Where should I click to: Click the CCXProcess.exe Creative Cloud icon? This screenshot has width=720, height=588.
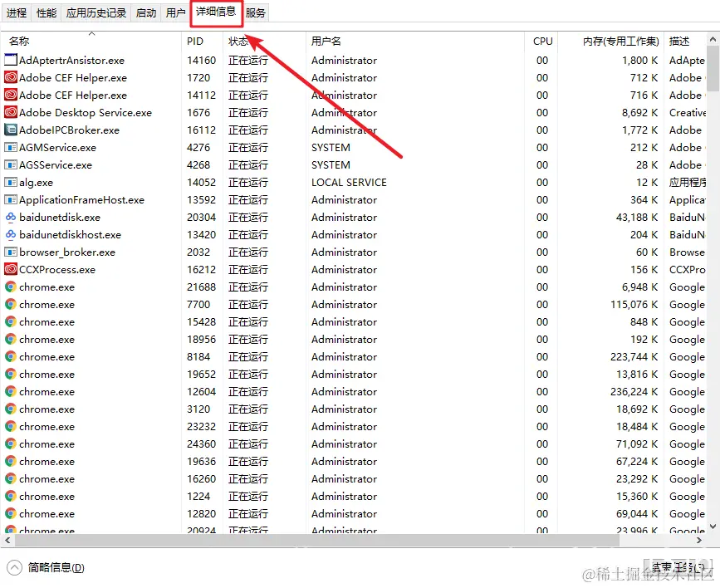click(11, 269)
